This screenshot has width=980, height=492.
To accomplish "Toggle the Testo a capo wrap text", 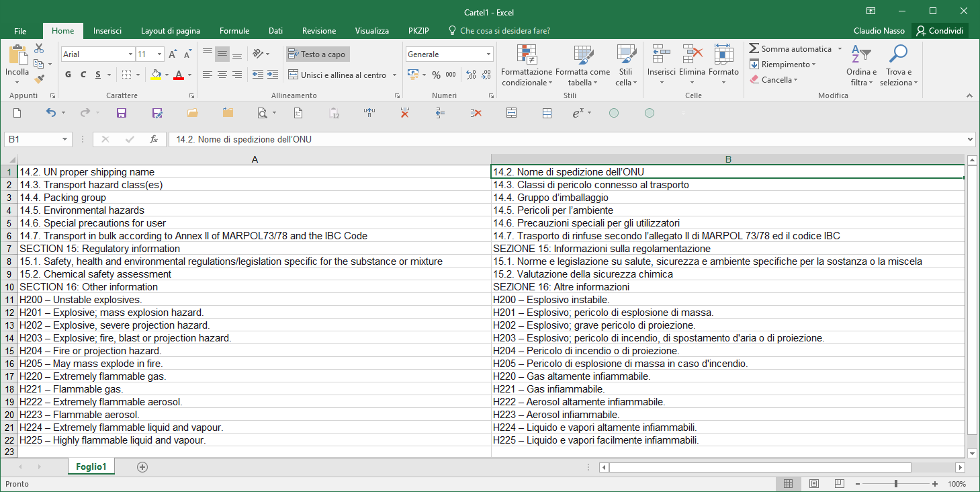I will click(x=317, y=54).
